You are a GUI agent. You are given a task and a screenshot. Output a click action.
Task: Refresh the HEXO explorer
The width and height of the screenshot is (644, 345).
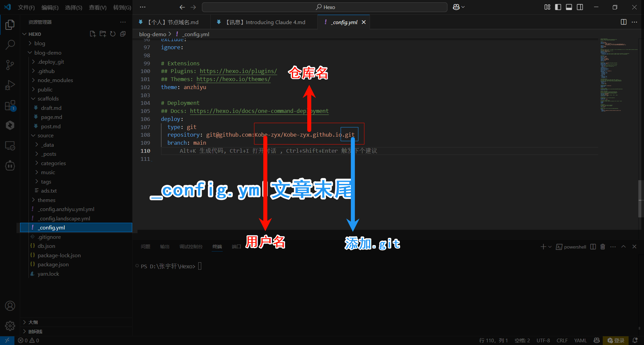113,34
